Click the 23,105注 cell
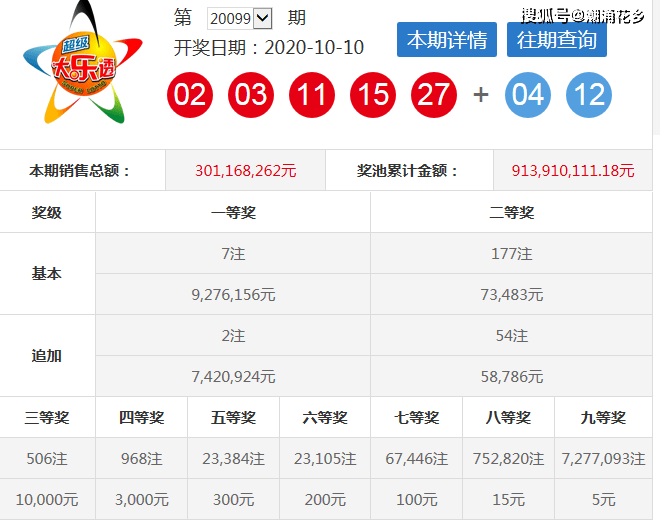 click(x=325, y=459)
